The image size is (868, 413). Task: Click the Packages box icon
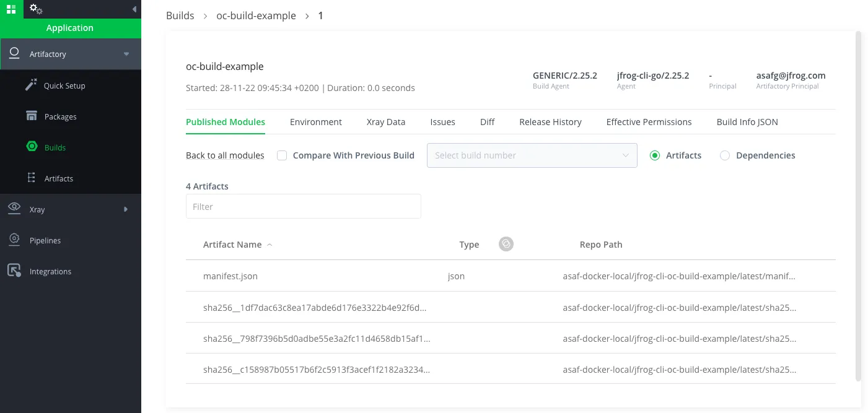(x=32, y=116)
